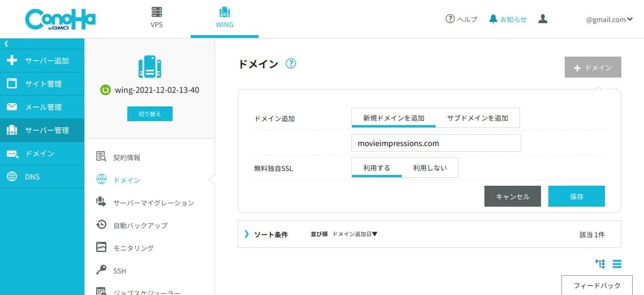The image size is (644, 295).
Task: Click the + ドメイン add button
Action: (593, 67)
